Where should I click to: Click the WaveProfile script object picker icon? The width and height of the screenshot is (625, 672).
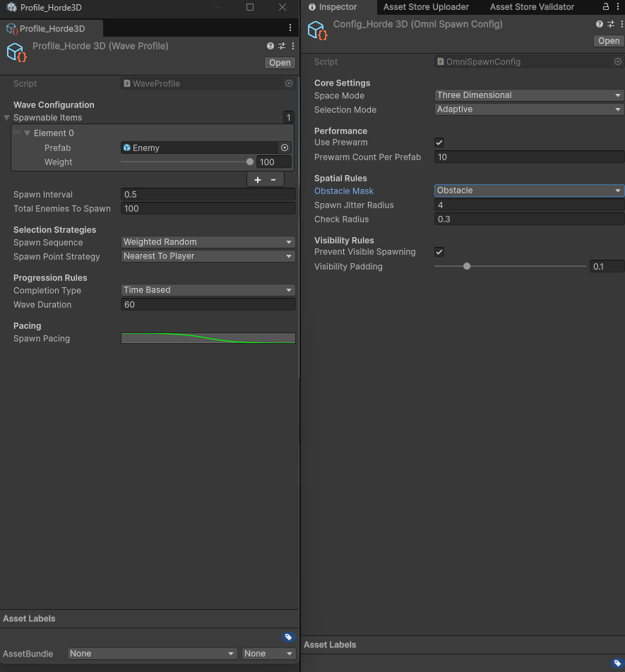[287, 83]
